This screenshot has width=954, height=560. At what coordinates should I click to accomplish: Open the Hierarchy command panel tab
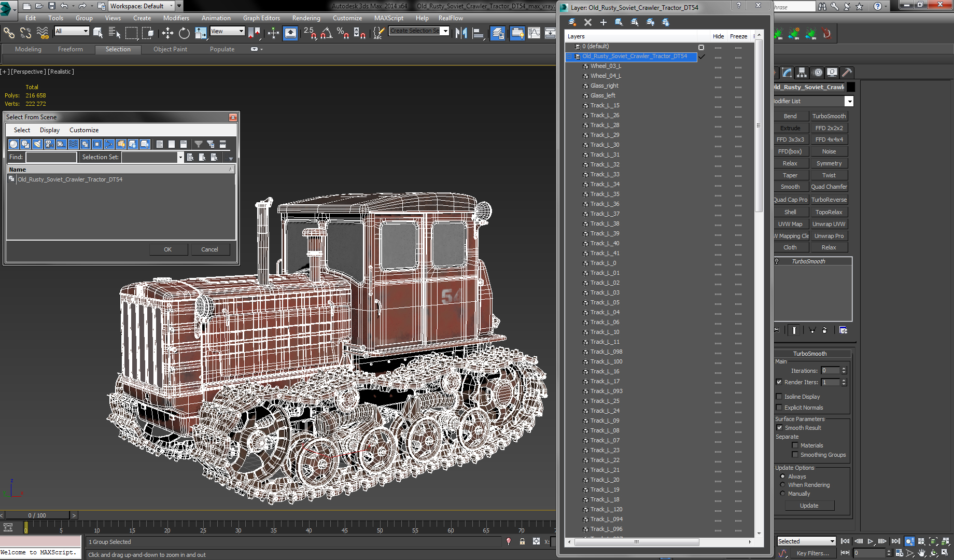coord(802,73)
